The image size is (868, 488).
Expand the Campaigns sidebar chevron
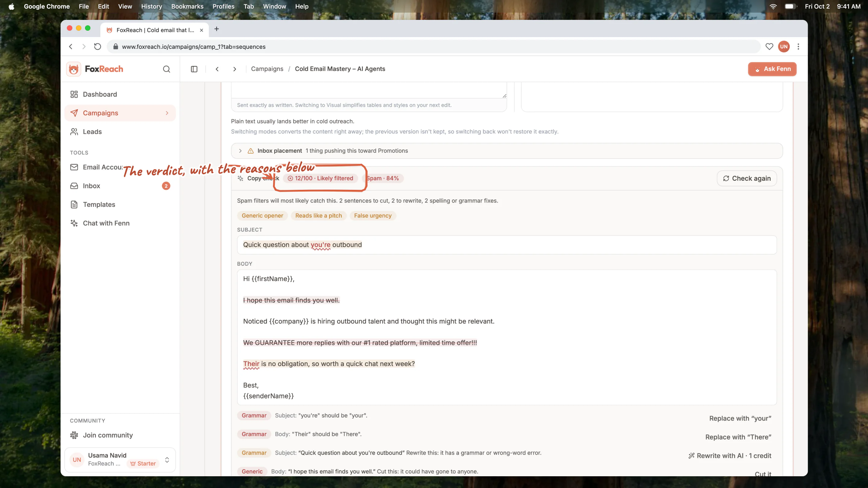coord(167,113)
